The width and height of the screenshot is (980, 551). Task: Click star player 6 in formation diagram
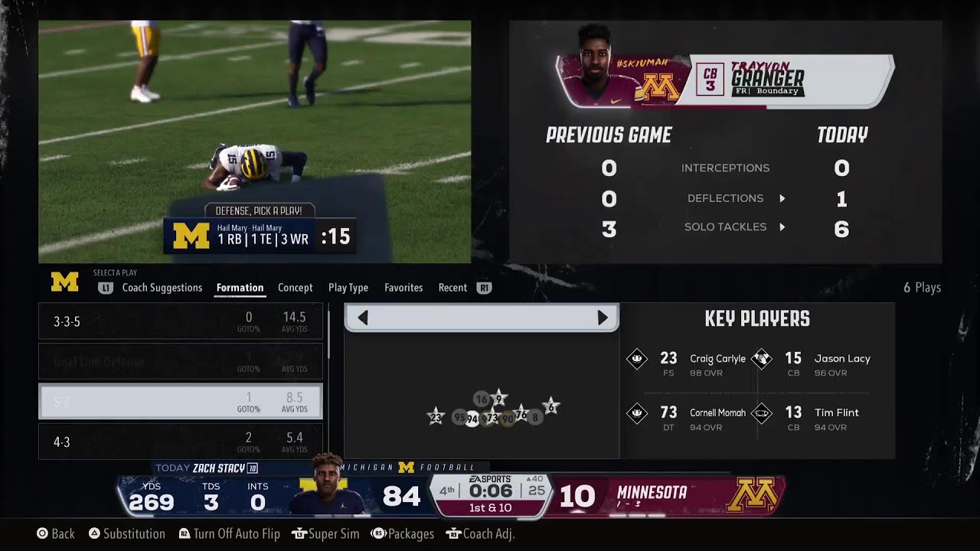coord(550,407)
